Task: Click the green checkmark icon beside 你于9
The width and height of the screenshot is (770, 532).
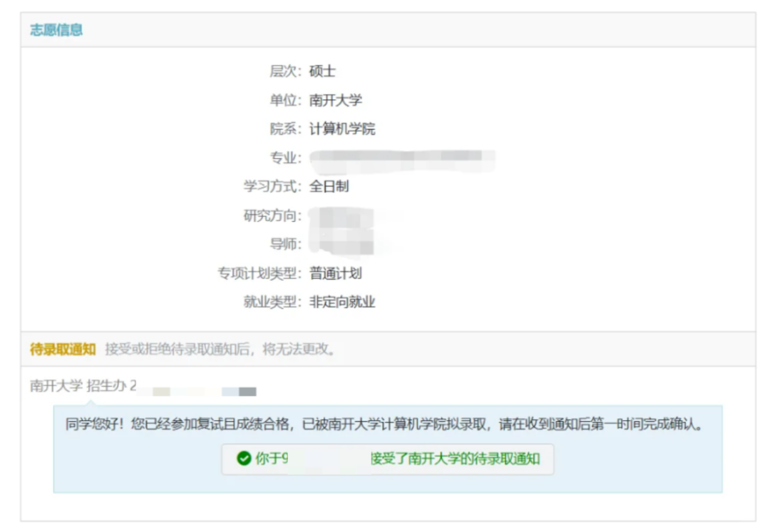Action: 244,459
